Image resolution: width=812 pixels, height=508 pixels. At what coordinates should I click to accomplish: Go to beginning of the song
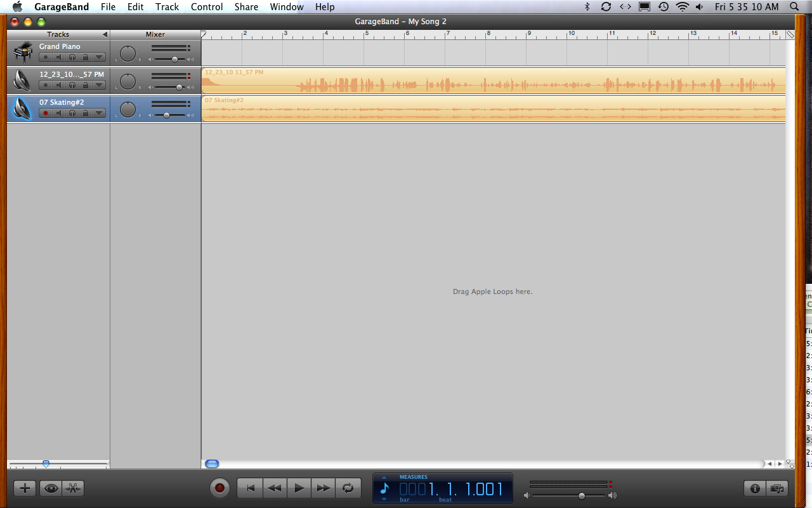[250, 488]
